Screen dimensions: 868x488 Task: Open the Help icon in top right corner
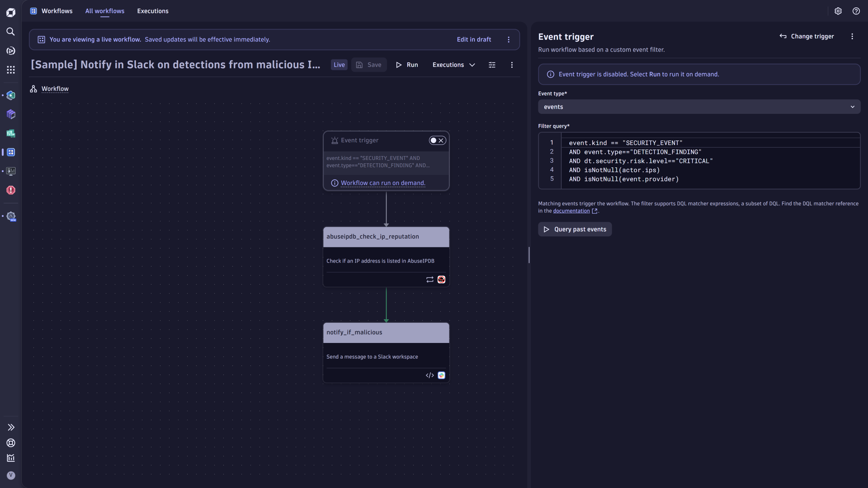(x=856, y=11)
